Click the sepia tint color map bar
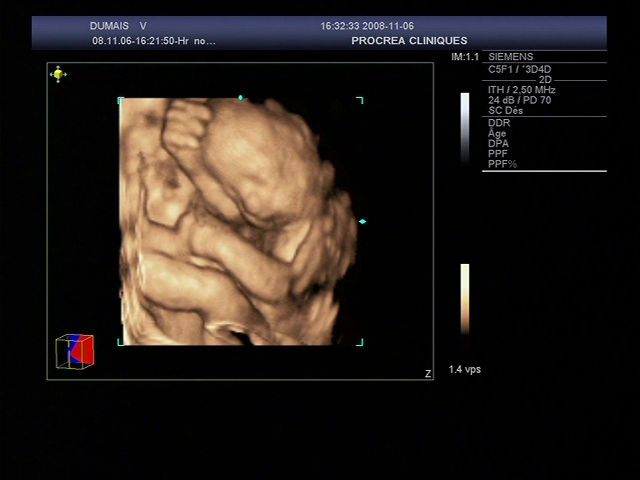Image resolution: width=640 pixels, height=480 pixels. point(465,298)
